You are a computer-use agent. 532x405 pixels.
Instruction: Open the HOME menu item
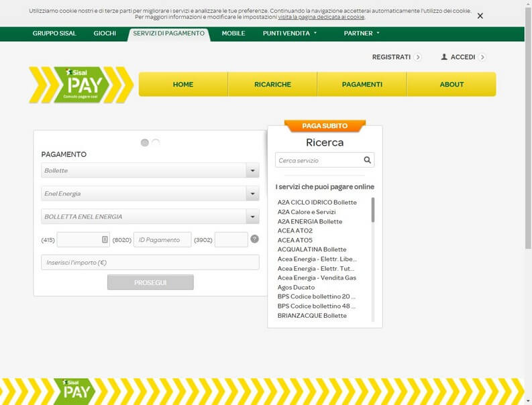point(183,84)
